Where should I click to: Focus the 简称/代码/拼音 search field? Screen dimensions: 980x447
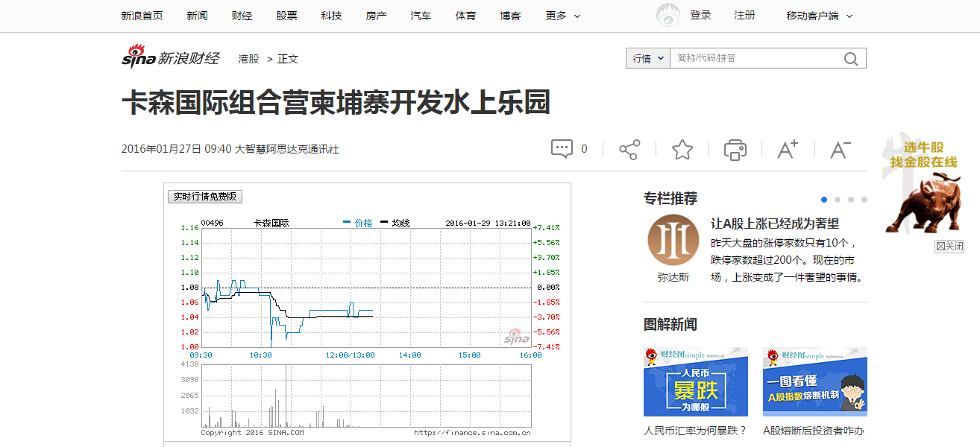click(x=756, y=58)
